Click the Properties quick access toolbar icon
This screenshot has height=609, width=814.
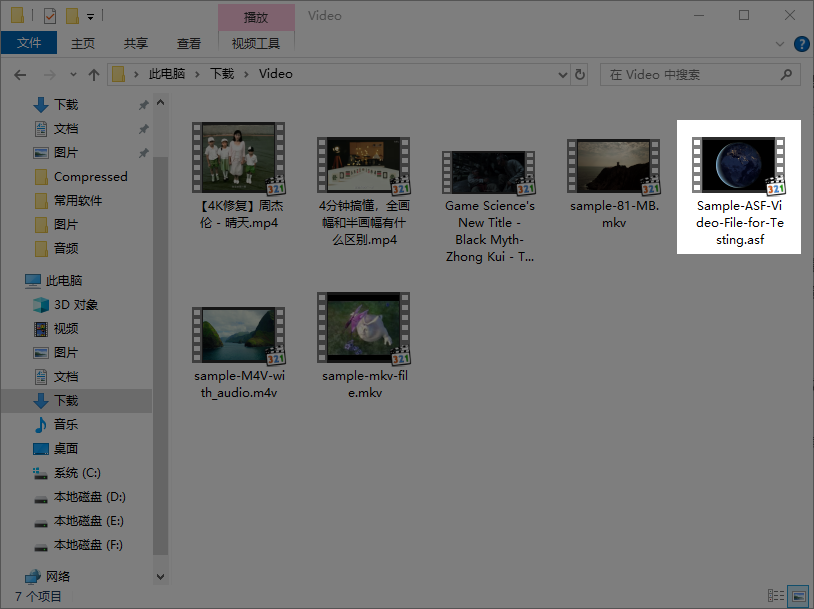click(49, 16)
